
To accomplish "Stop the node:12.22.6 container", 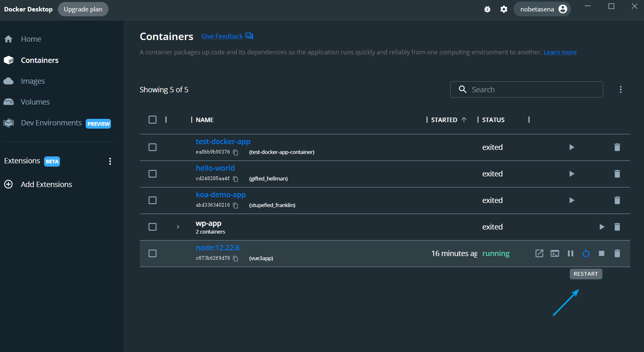I will (x=601, y=254).
